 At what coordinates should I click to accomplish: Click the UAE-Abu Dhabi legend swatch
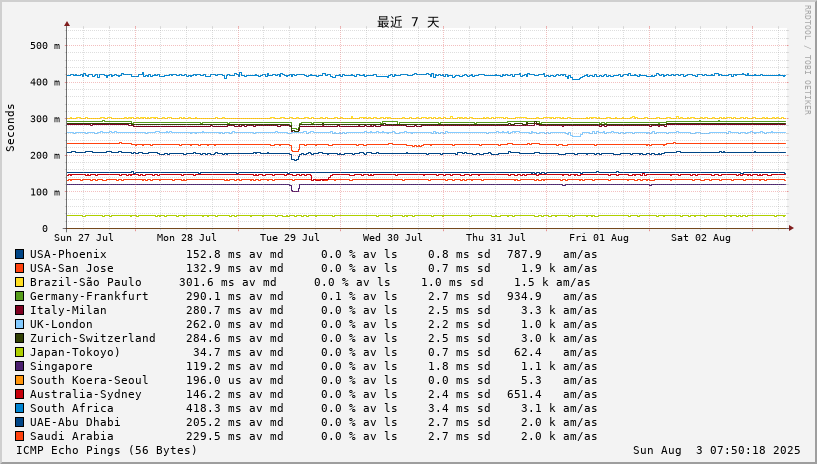(x=19, y=423)
